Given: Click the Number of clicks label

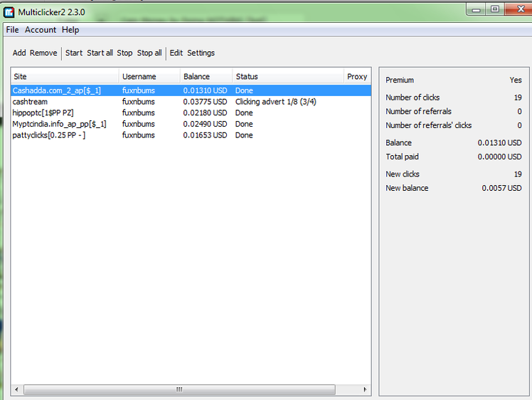Looking at the screenshot, I should tap(413, 98).
